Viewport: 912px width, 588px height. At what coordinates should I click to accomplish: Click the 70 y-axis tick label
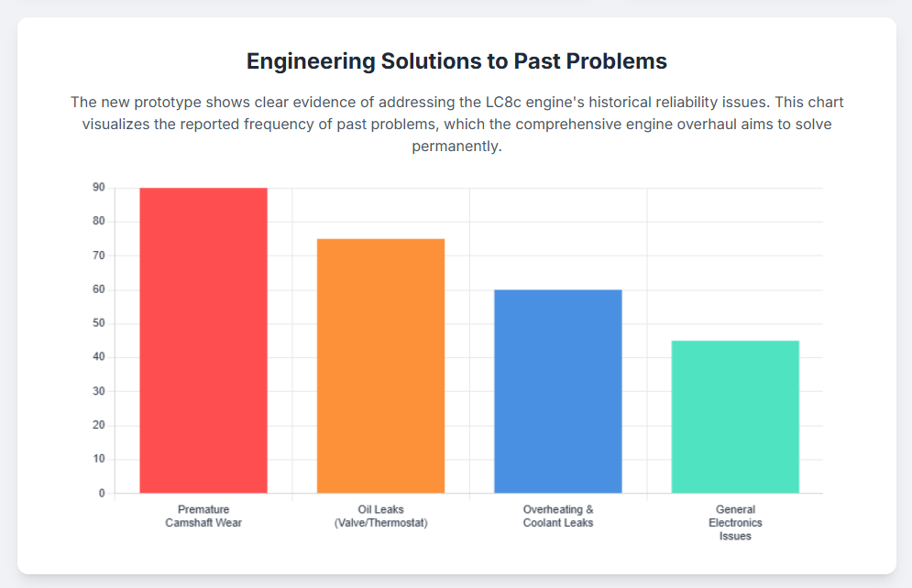tap(98, 256)
